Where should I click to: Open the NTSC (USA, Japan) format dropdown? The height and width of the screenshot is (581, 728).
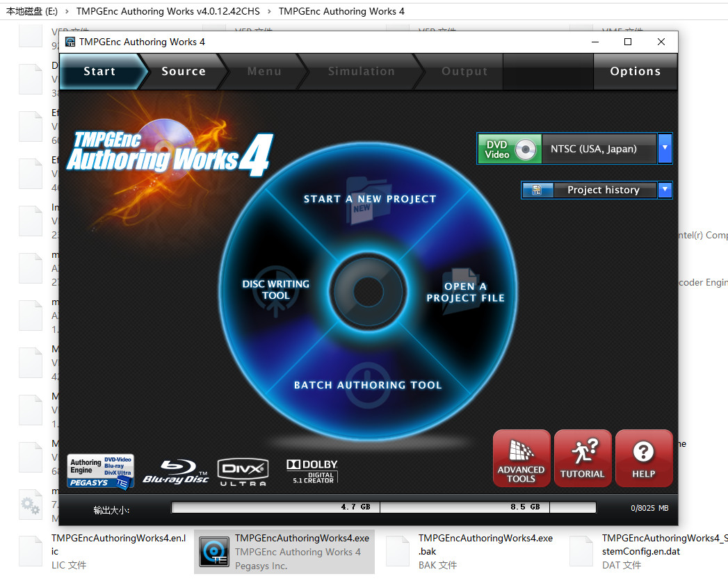pos(599,149)
